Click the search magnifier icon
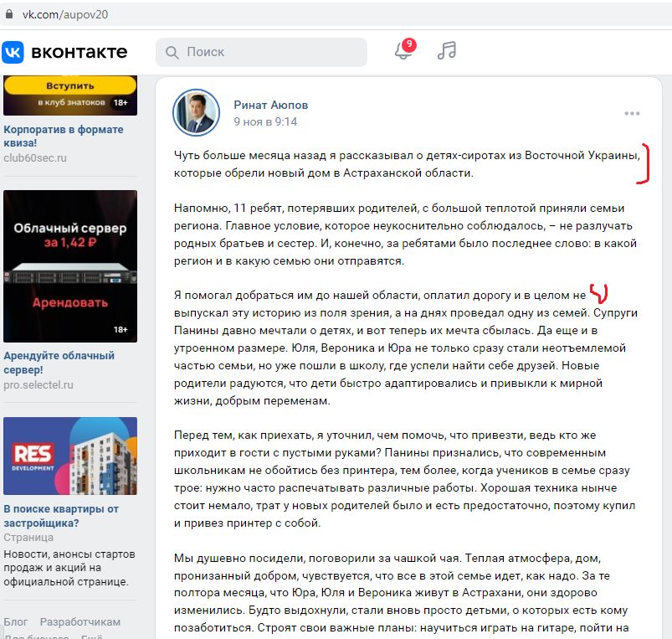Image resolution: width=672 pixels, height=639 pixels. pos(172,52)
